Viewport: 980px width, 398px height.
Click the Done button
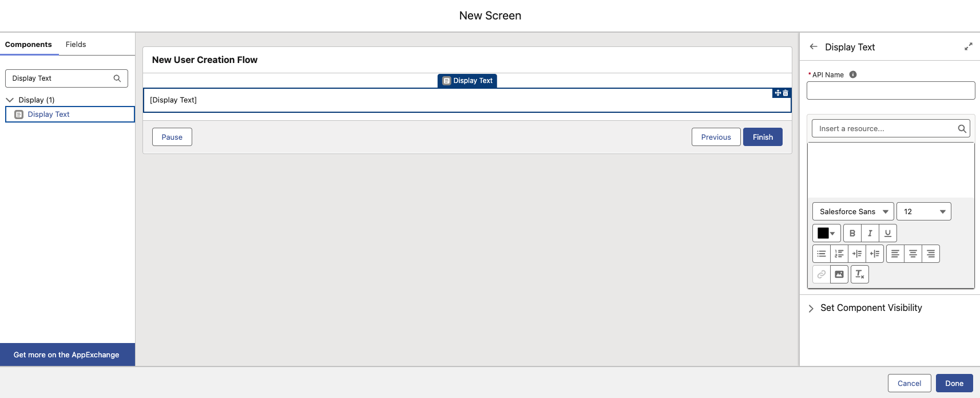pyautogui.click(x=954, y=383)
